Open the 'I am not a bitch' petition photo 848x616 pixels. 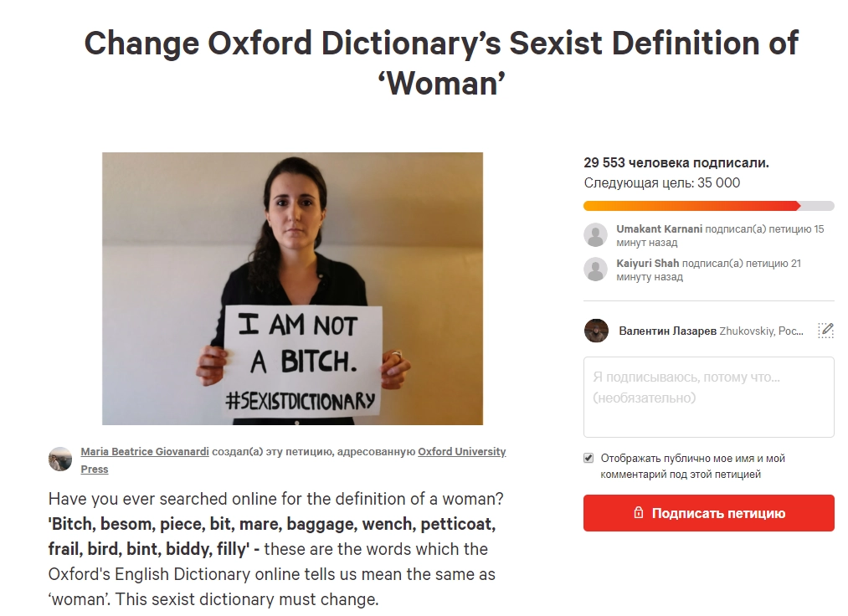(x=292, y=288)
